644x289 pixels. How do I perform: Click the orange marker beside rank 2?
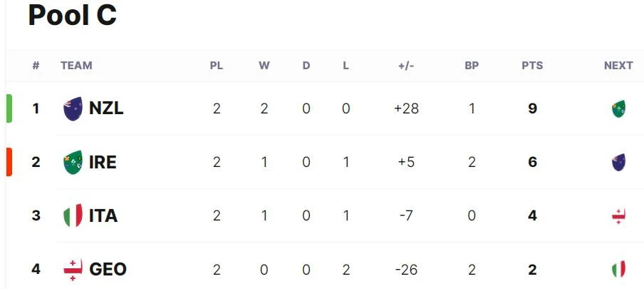9,162
